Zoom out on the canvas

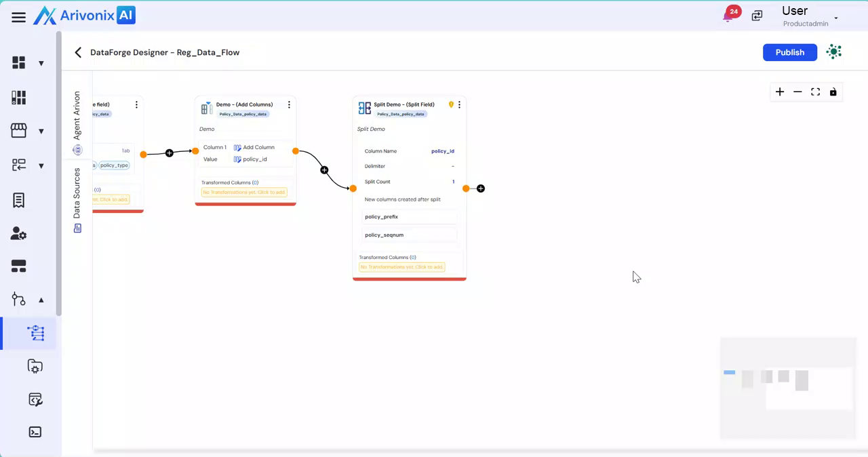797,92
